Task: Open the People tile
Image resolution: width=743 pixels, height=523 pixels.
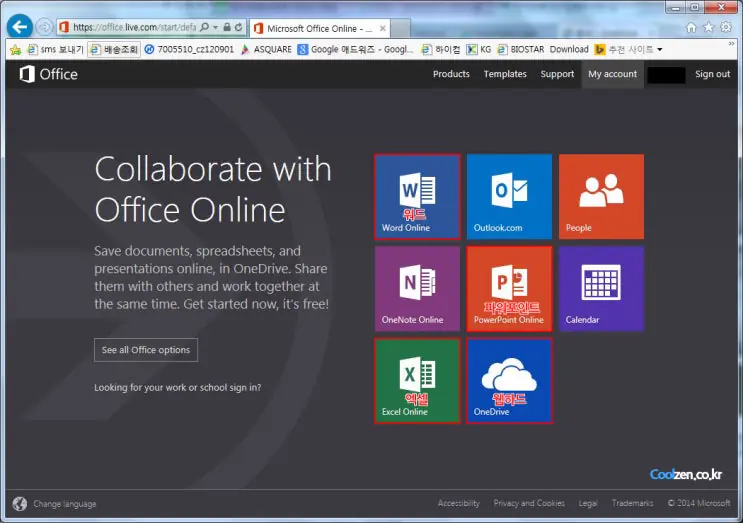Action: click(x=601, y=196)
